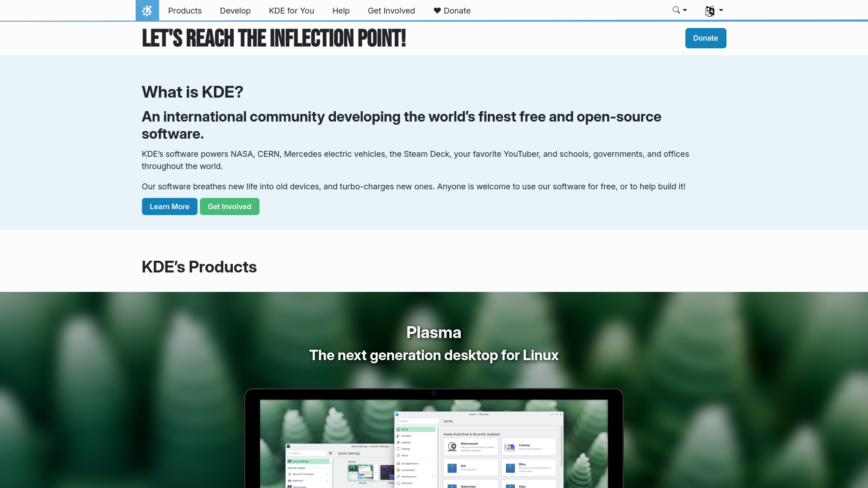Open the KDE for You menu
This screenshot has width=868, height=488.
[x=292, y=10]
